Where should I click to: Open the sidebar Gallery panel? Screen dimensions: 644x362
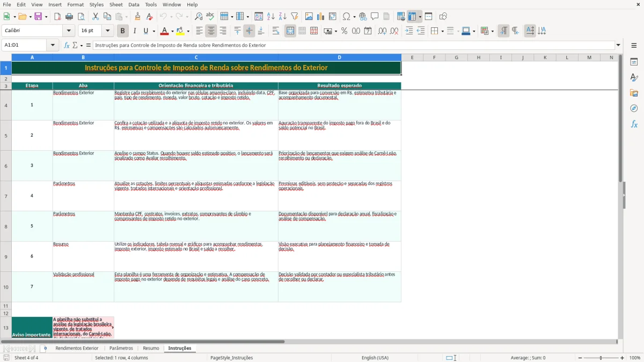634,93
